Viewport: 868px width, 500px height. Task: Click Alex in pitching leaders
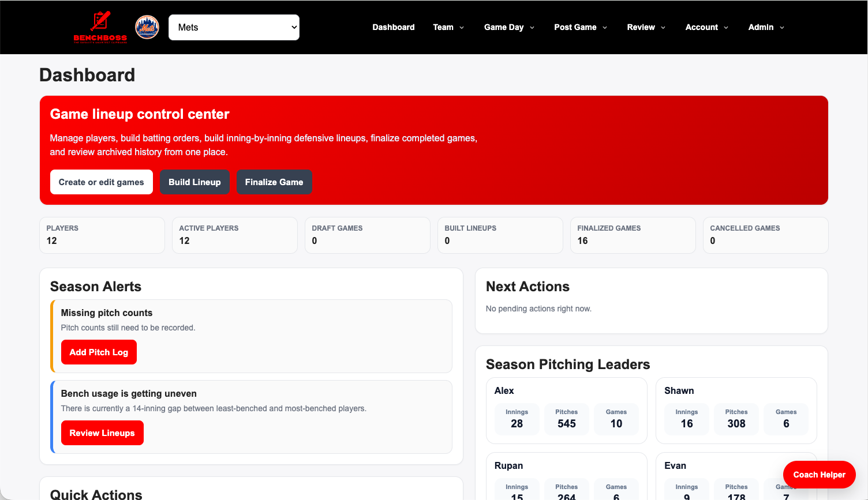click(504, 390)
